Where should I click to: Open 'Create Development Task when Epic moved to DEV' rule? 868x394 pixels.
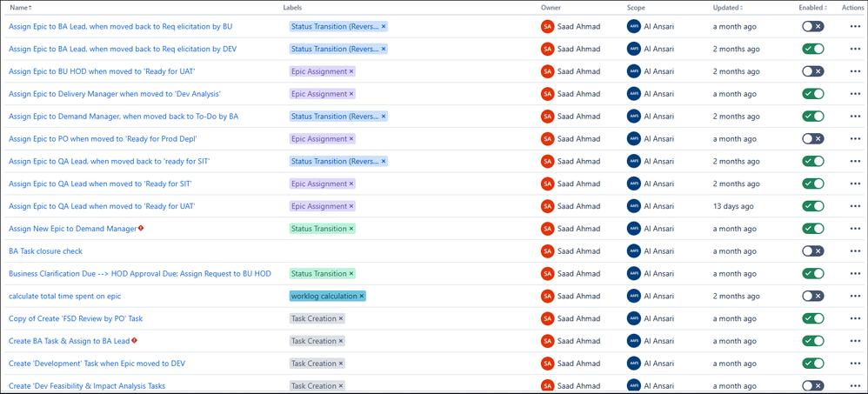[x=97, y=364]
